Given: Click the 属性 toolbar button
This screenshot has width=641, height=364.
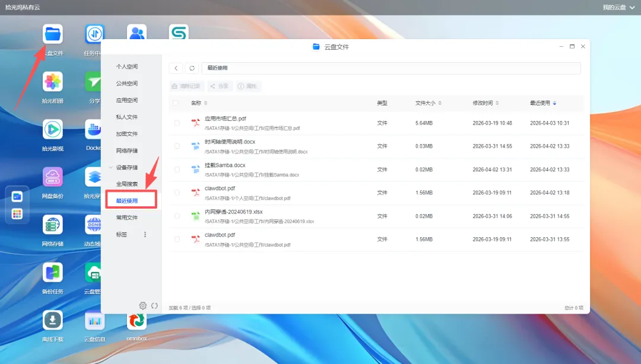Looking at the screenshot, I should click(x=247, y=86).
